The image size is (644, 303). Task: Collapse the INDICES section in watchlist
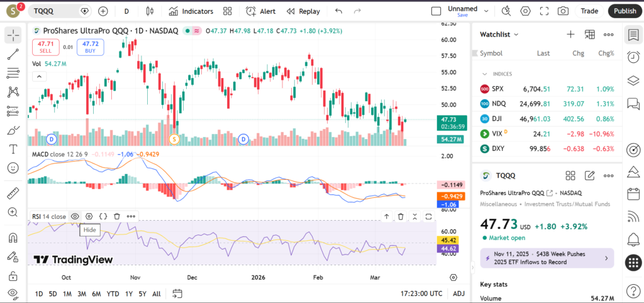click(485, 74)
